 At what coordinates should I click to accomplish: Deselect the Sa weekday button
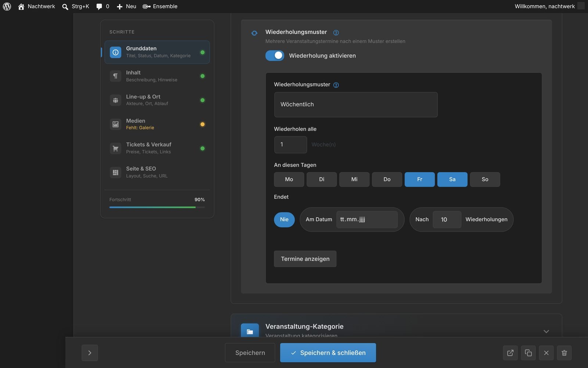tap(452, 180)
